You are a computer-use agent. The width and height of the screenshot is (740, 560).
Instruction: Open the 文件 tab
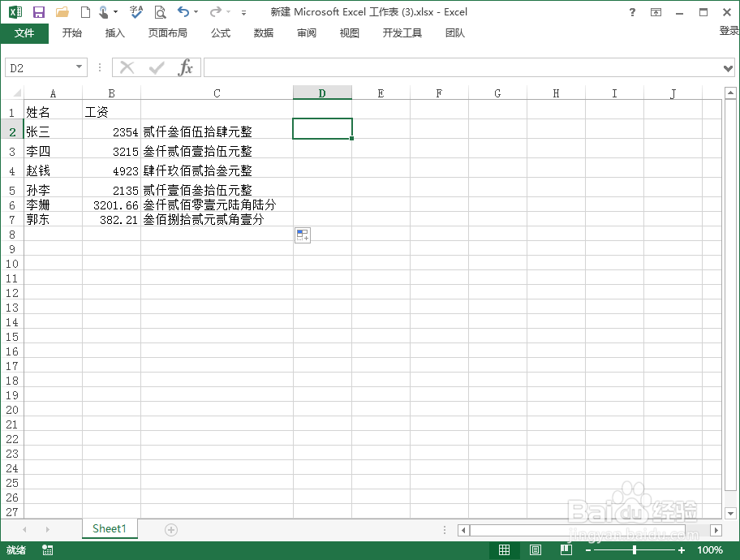coord(24,32)
